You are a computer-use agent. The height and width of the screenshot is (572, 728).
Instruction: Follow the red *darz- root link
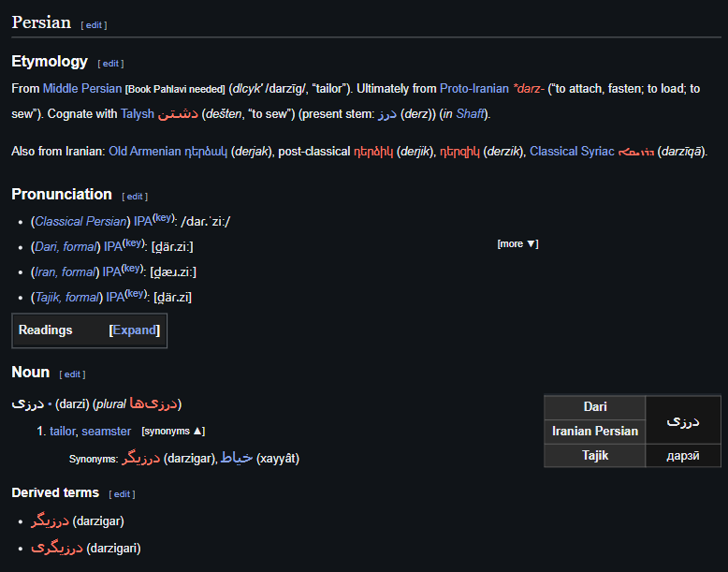click(529, 88)
